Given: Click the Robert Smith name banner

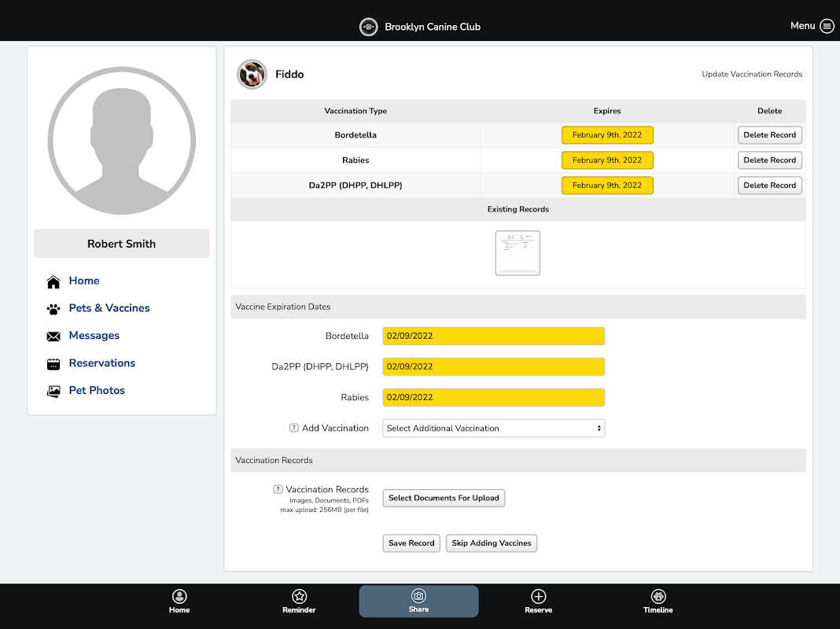Looking at the screenshot, I should [122, 244].
